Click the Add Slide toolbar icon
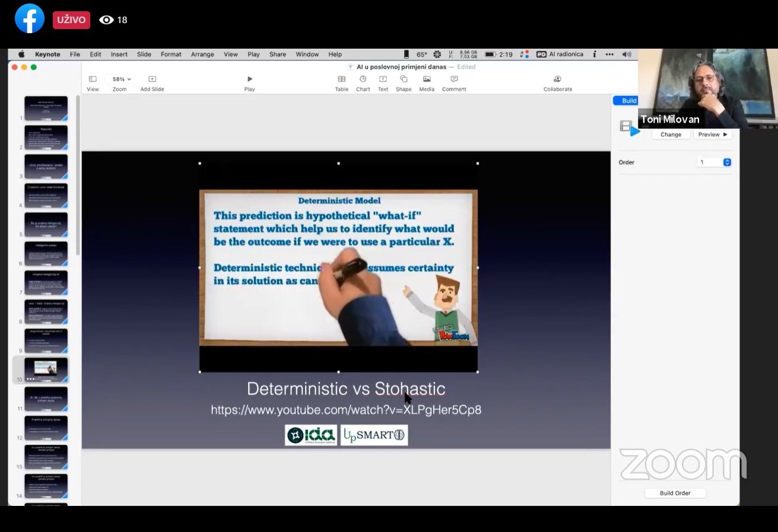This screenshot has height=532, width=778. pos(152,79)
